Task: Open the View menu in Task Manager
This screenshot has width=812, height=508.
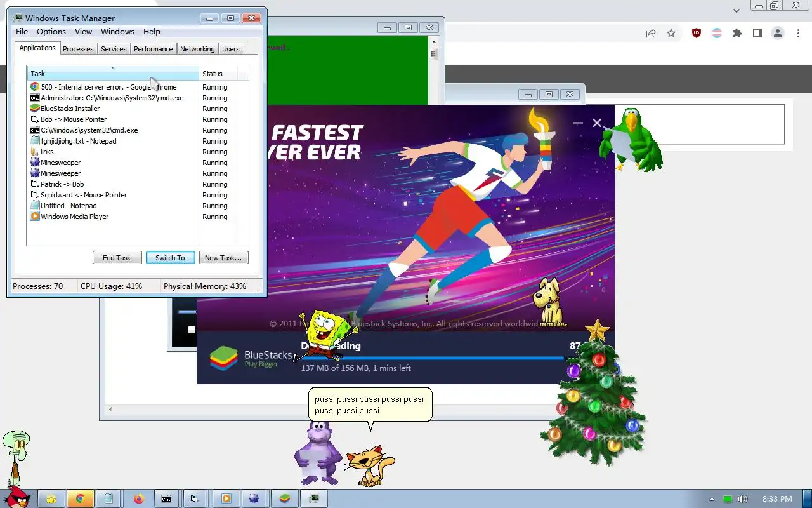Action: [x=83, y=32]
